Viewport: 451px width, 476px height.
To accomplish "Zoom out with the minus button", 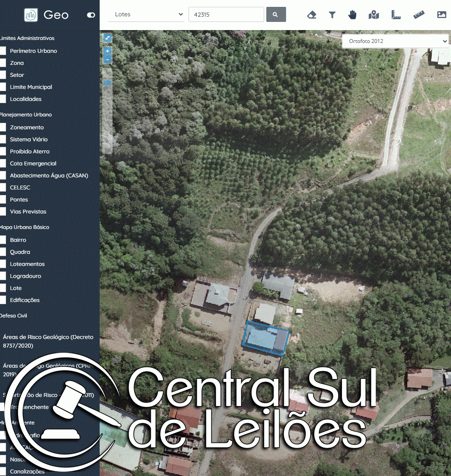I will (107, 59).
